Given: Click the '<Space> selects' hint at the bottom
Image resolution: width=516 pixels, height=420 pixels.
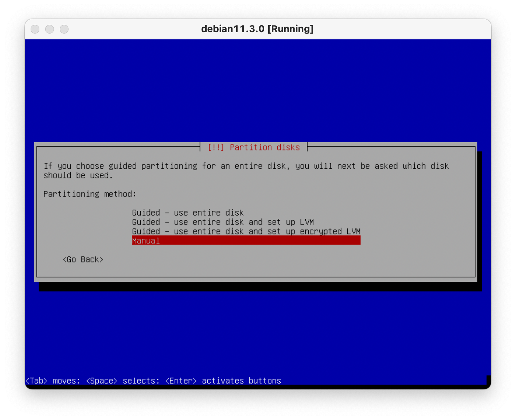Looking at the screenshot, I should click(122, 381).
